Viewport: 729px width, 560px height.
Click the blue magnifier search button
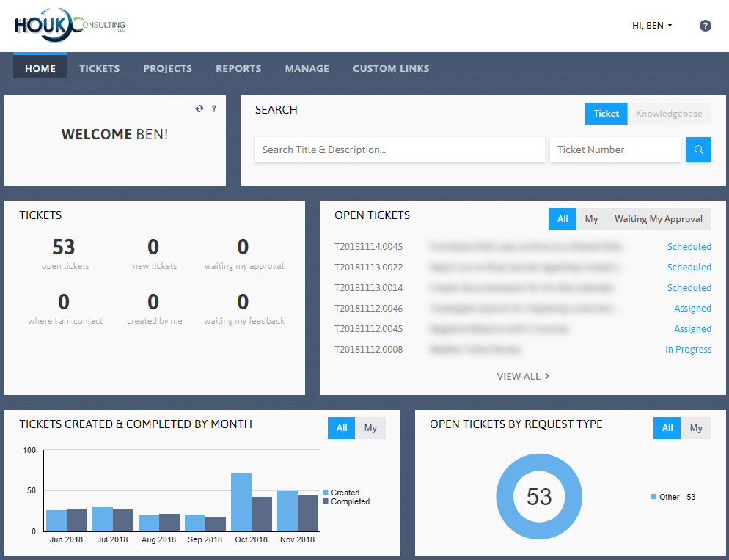coord(698,150)
